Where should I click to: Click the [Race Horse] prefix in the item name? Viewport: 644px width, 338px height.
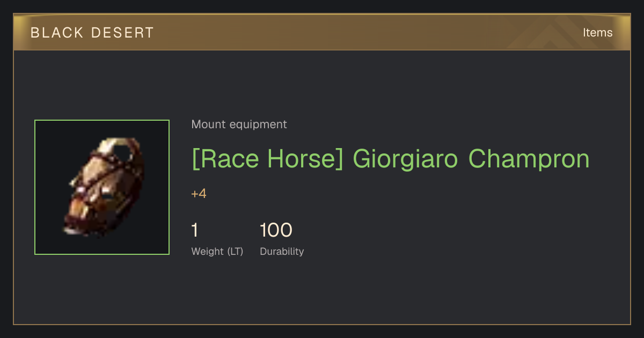point(267,159)
